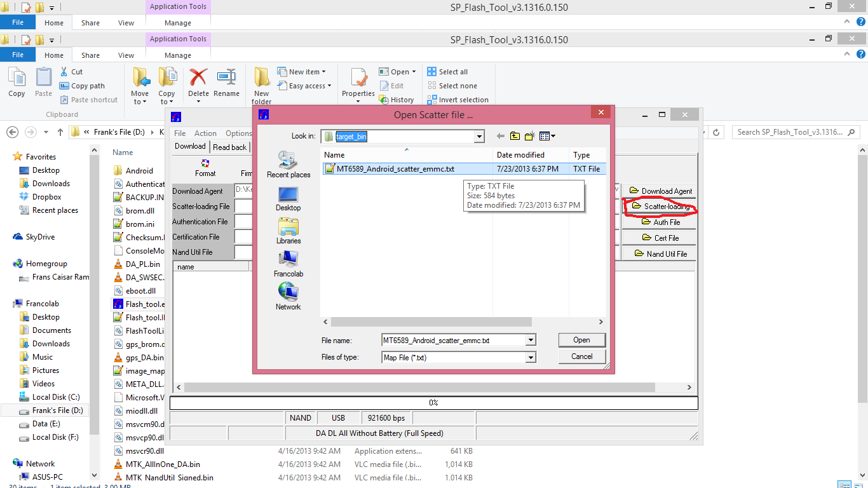This screenshot has width=868, height=488.
Task: Choose Copy path in the ribbon
Action: coord(82,86)
